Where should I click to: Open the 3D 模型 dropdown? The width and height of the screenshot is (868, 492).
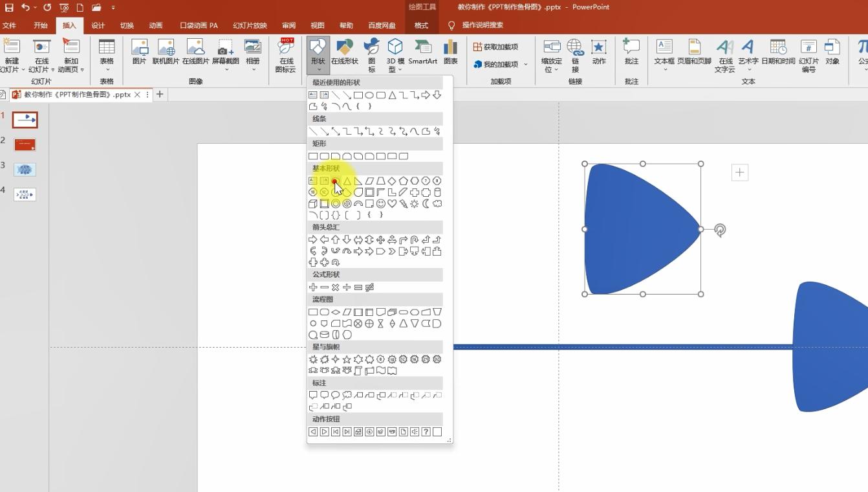(x=395, y=56)
